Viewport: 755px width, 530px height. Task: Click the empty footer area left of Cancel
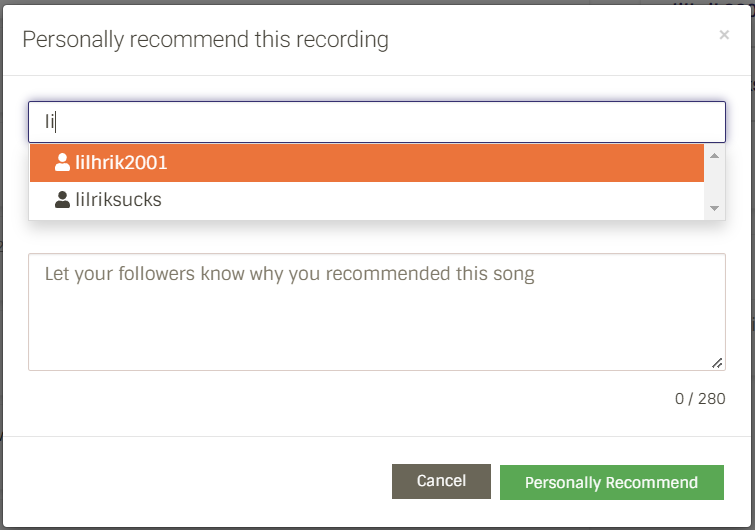[x=200, y=481]
